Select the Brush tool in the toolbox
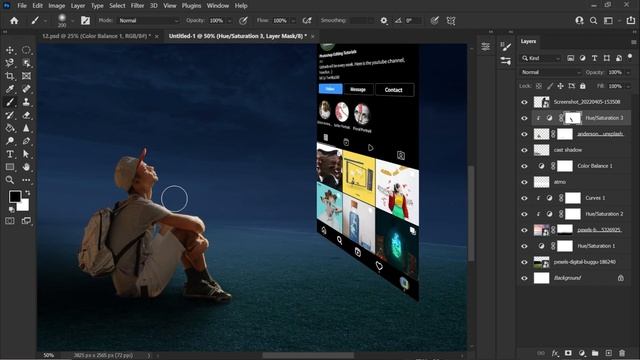The width and height of the screenshot is (640, 360). coord(10,102)
